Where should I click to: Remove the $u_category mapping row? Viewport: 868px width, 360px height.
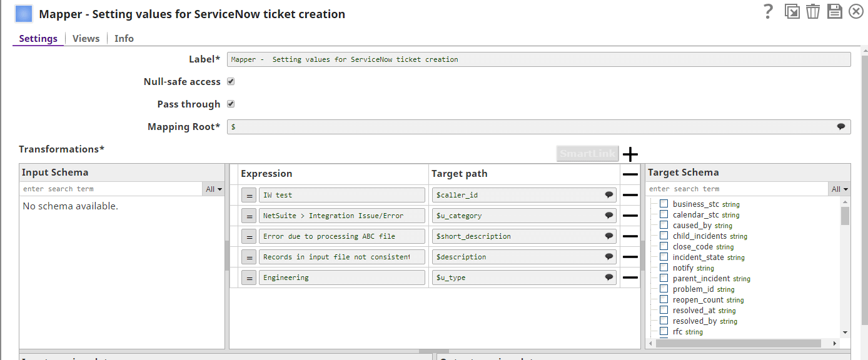click(630, 216)
